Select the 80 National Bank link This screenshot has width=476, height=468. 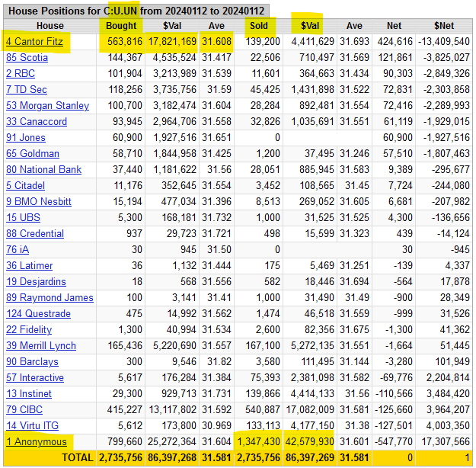coord(43,169)
